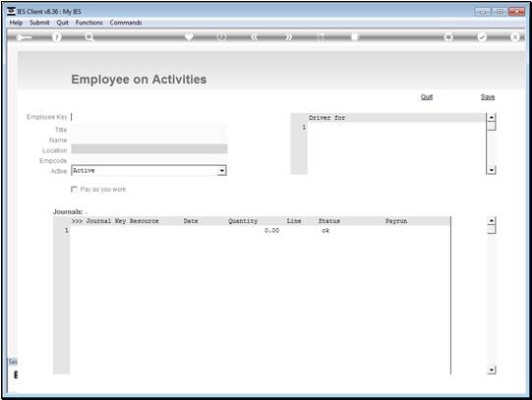Image resolution: width=532 pixels, height=400 pixels.
Task: Click the document page icon in toolbar
Action: [x=355, y=36]
